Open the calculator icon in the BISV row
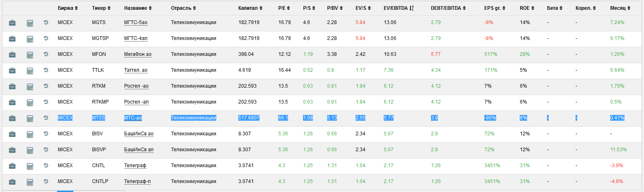 tap(30, 134)
